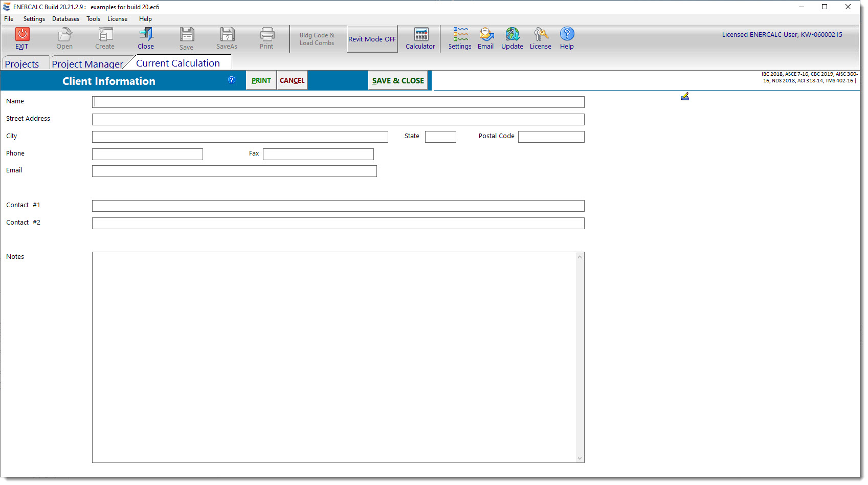This screenshot has width=868, height=485.
Task: Open the Tools menu
Action: point(93,19)
